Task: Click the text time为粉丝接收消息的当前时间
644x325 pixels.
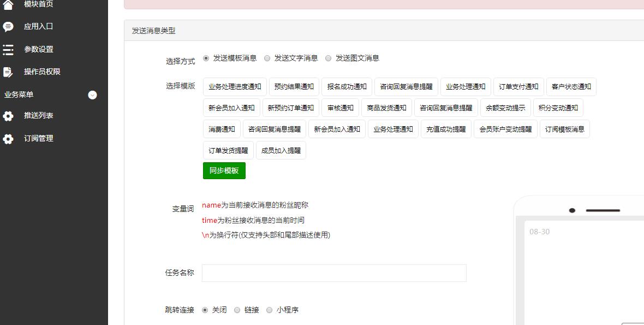Action: tap(253, 220)
